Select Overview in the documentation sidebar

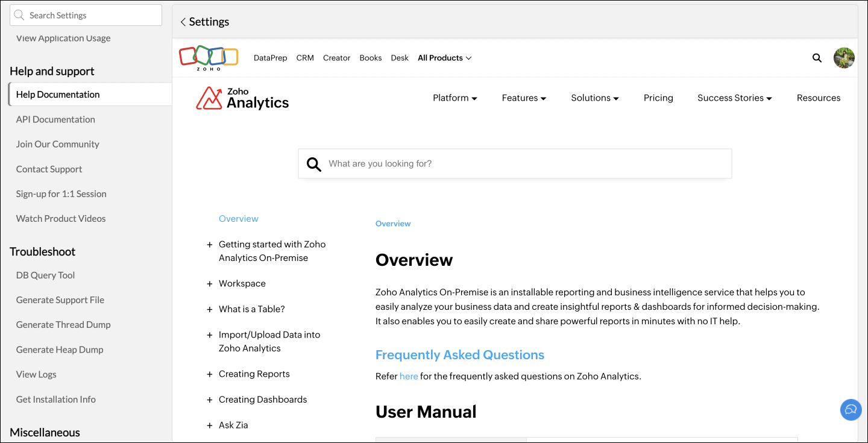(x=239, y=219)
